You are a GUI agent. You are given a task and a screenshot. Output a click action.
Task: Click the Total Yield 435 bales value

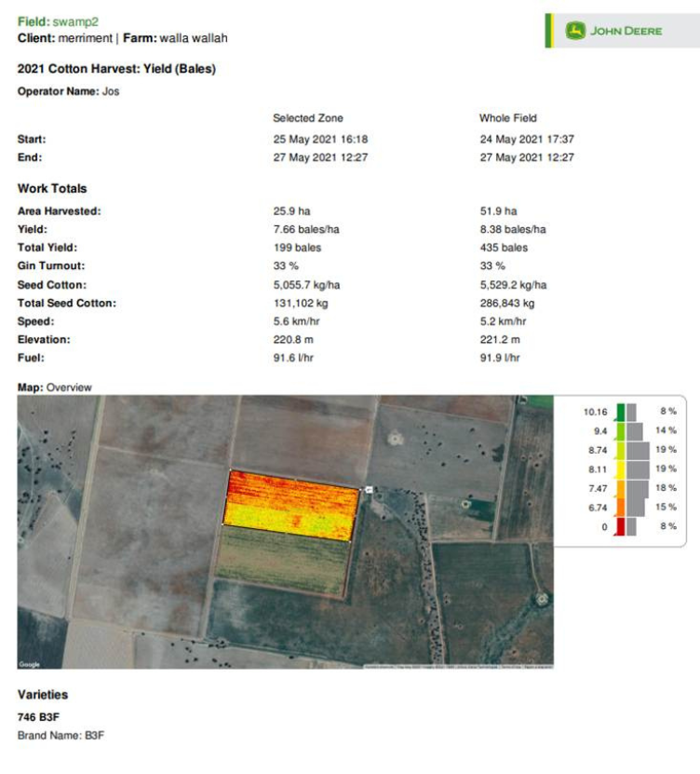click(x=504, y=248)
